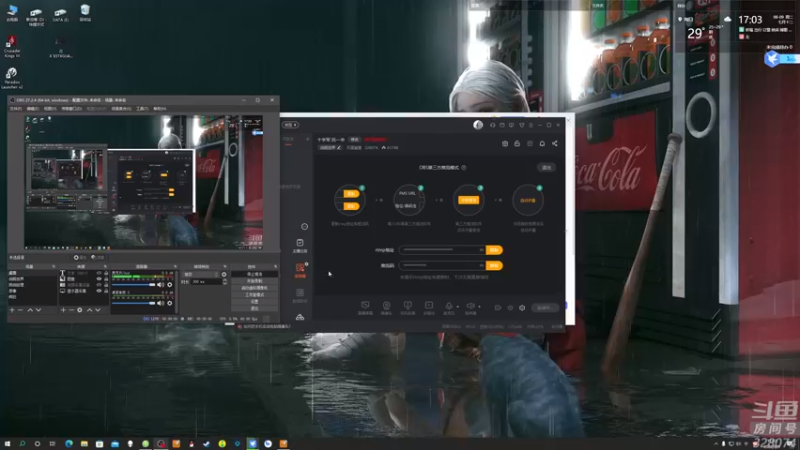Move selected OBS source down
This screenshot has height=450, width=800.
[97, 310]
